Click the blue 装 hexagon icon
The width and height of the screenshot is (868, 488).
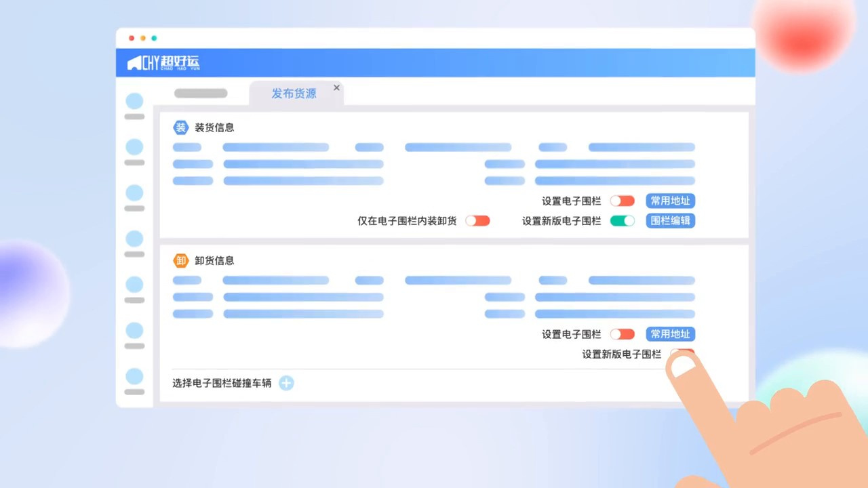180,127
